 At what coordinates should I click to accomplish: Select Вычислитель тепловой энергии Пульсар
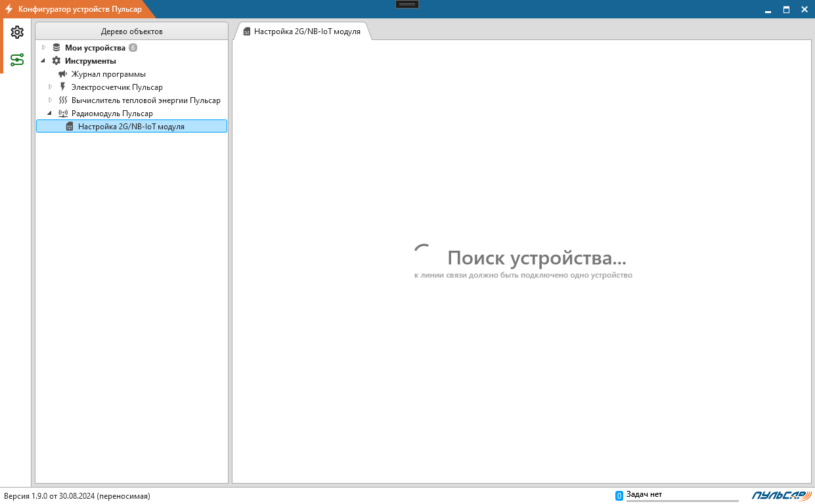click(x=146, y=100)
